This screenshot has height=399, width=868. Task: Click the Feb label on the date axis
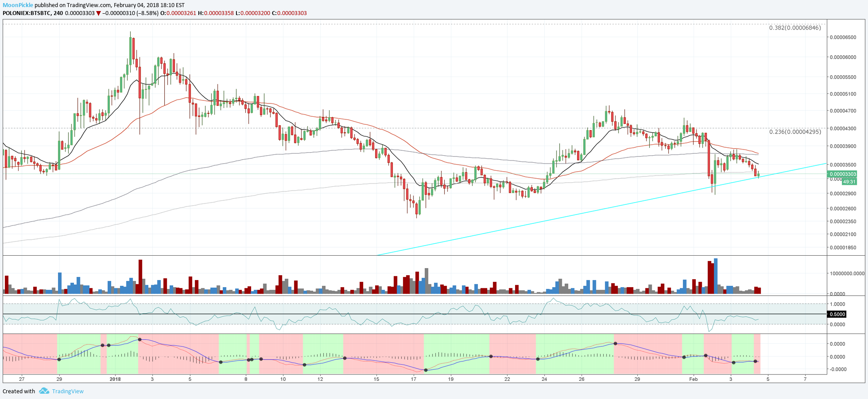tap(694, 379)
